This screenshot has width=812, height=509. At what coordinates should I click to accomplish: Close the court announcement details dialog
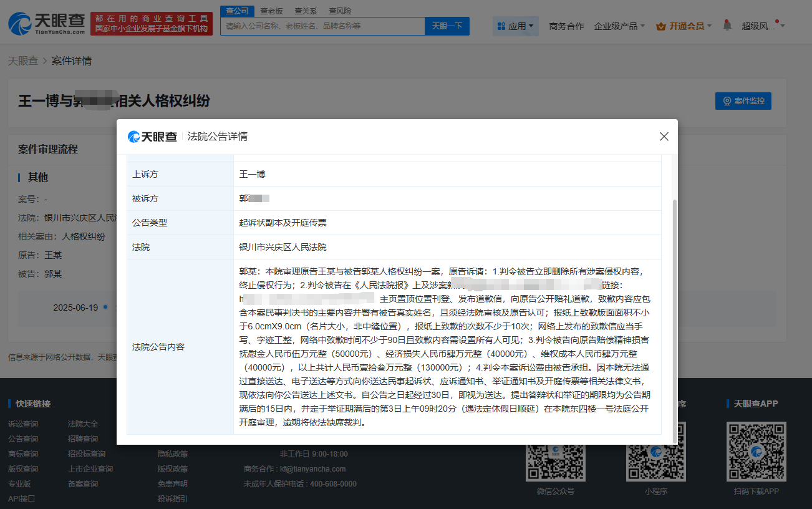(x=664, y=137)
